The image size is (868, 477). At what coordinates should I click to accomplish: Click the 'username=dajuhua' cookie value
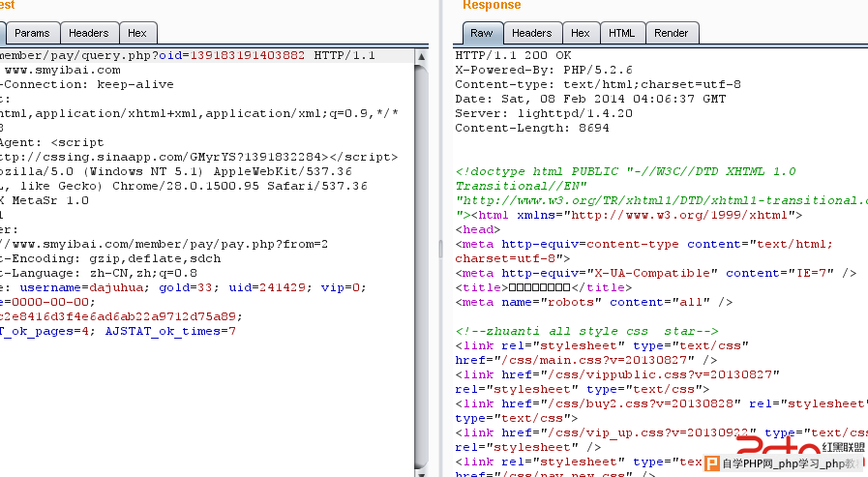pyautogui.click(x=81, y=287)
